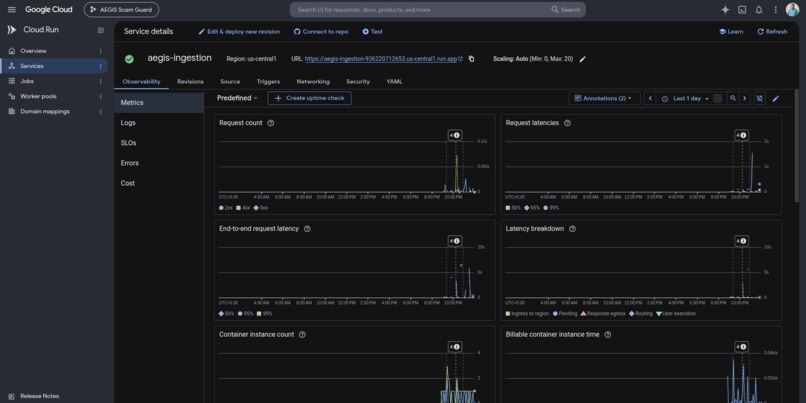Switch to the Security tab
Image resolution: width=806 pixels, height=403 pixels.
358,82
